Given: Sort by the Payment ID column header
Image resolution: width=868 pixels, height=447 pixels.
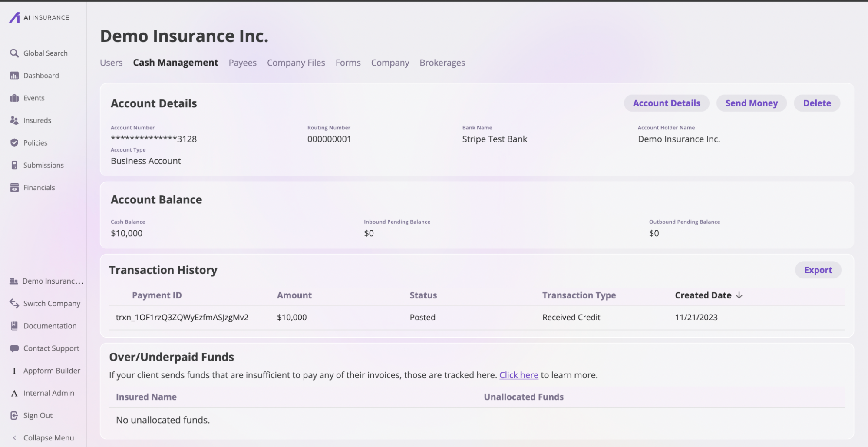Looking at the screenshot, I should [157, 295].
